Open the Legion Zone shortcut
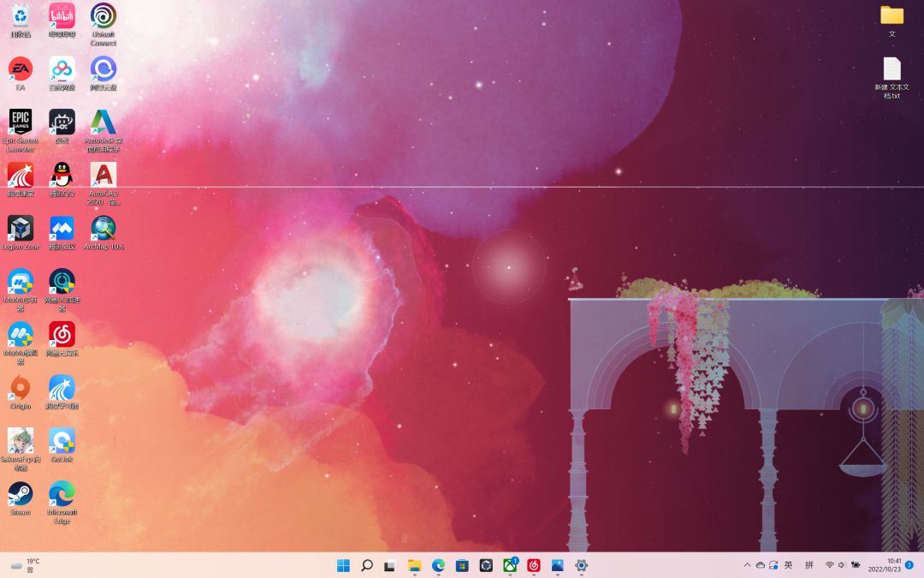 [x=21, y=232]
